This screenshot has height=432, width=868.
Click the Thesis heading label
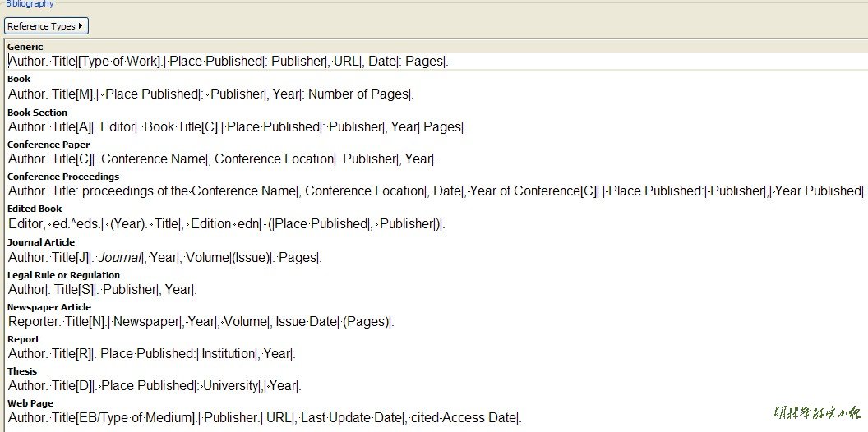click(x=22, y=371)
